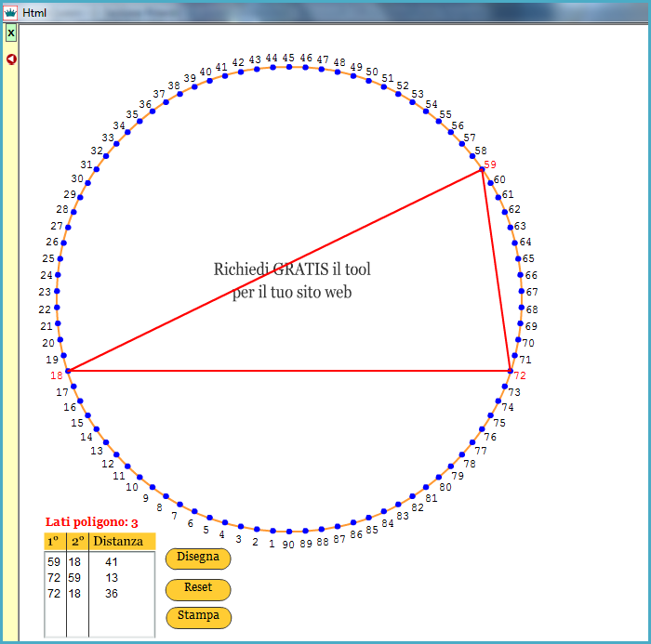Select circle point 48
This screenshot has height=644, width=651.
pos(338,72)
